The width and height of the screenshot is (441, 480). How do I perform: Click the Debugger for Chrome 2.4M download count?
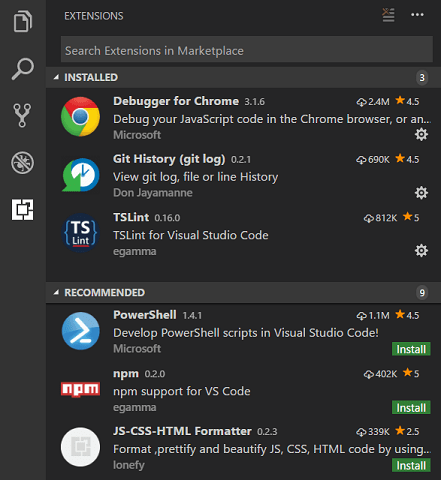tap(373, 102)
